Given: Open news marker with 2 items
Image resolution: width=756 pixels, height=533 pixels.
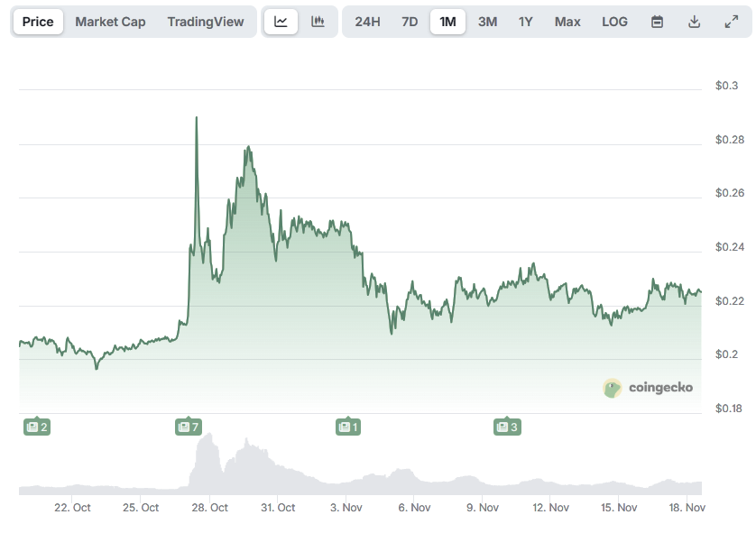Looking at the screenshot, I should click(37, 427).
